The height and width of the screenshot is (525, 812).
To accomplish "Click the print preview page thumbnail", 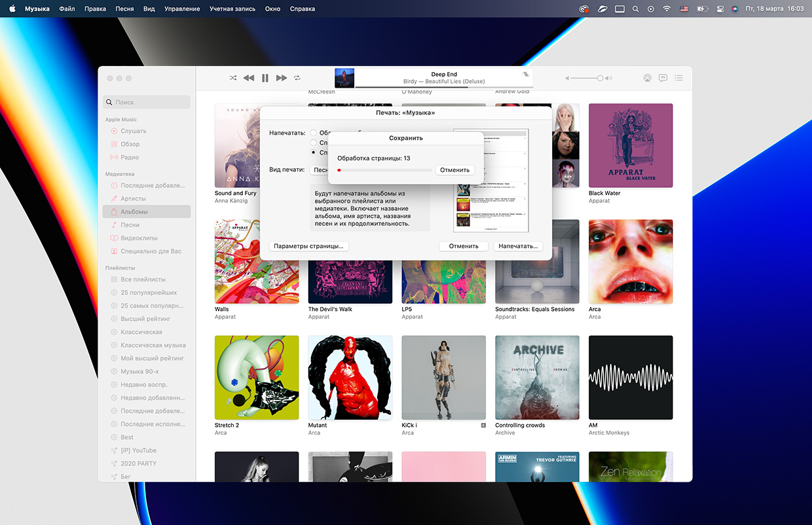I will pyautogui.click(x=491, y=180).
